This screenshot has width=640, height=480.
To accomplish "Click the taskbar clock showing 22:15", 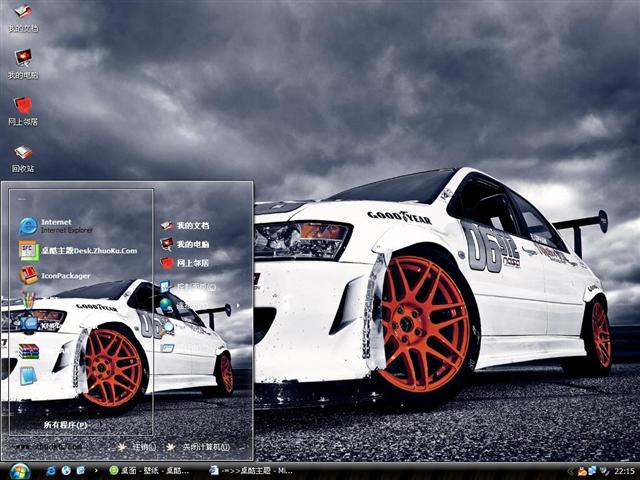I will pyautogui.click(x=624, y=470).
